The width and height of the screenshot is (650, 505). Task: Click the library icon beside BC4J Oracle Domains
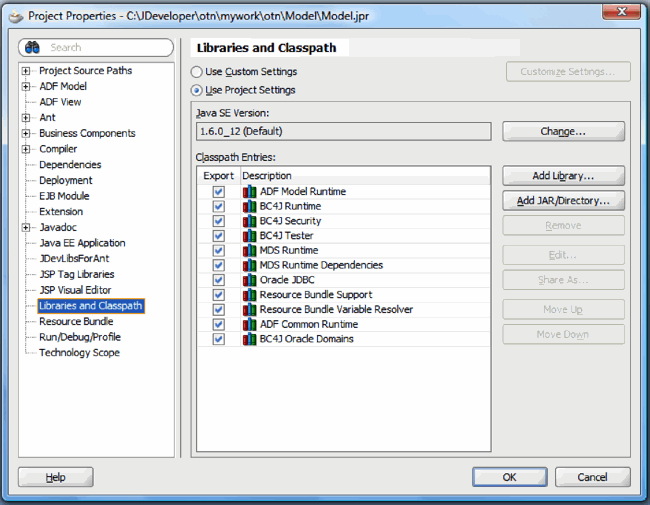point(250,339)
